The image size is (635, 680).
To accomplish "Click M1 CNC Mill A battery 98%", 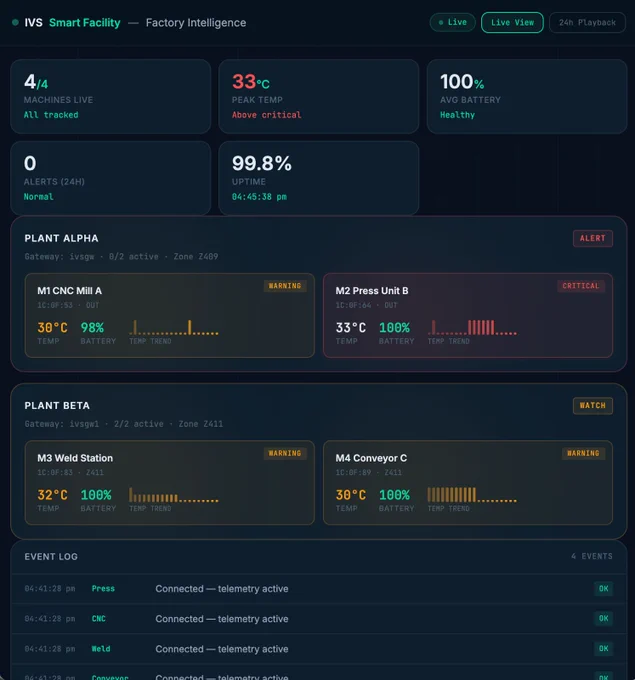I will (x=92, y=328).
